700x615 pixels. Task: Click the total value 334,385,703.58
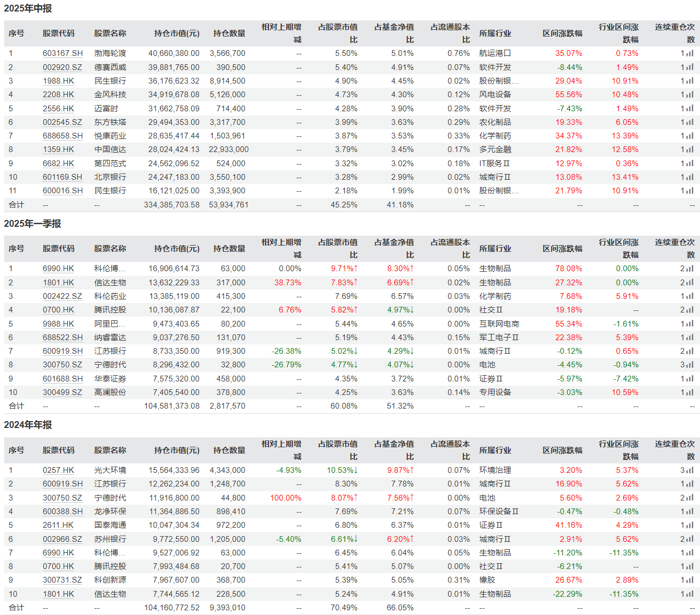click(x=172, y=205)
